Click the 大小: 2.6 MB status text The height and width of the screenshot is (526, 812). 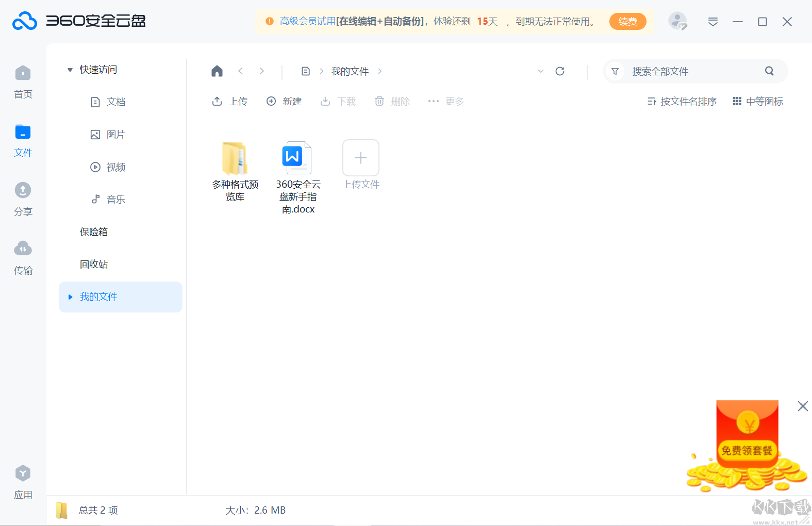pyautogui.click(x=256, y=511)
